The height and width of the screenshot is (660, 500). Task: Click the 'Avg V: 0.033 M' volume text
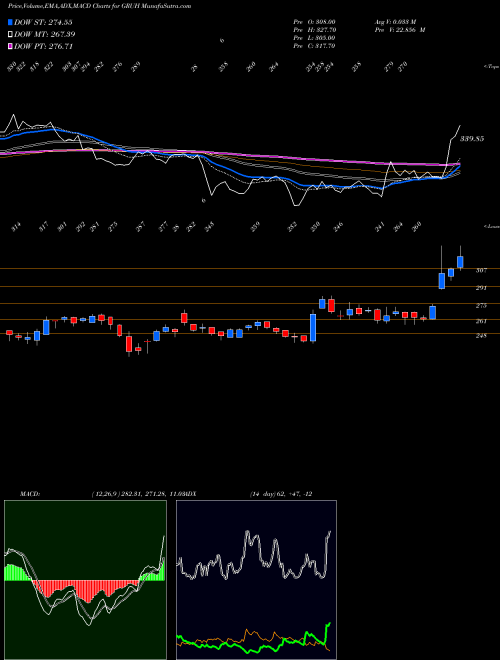(395, 22)
